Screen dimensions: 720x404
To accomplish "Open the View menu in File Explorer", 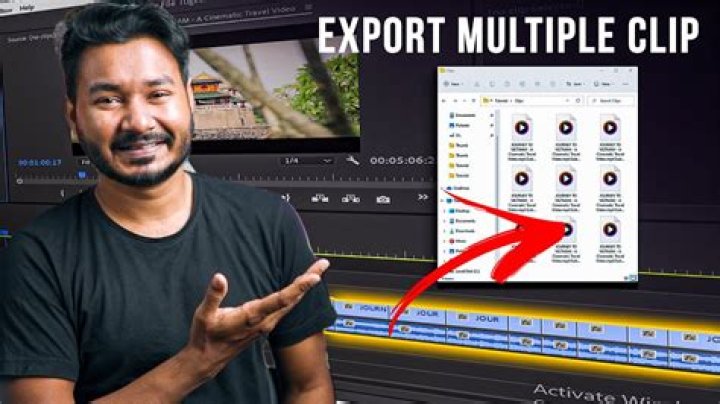I will coord(603,84).
